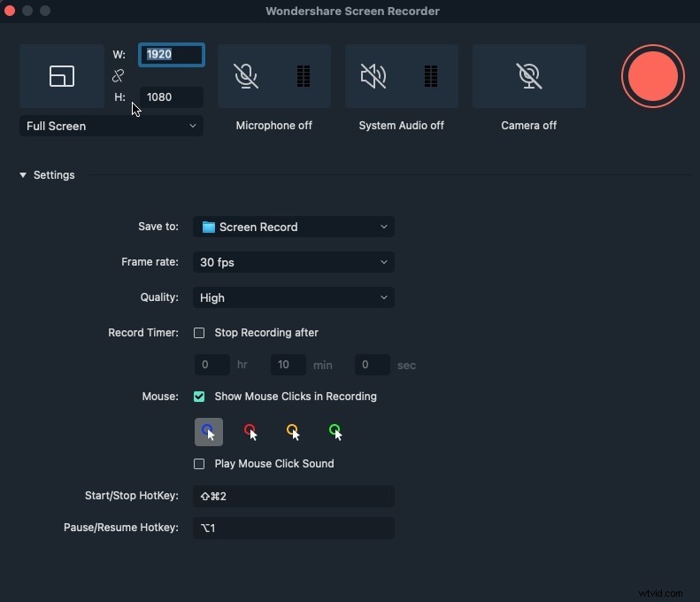Image resolution: width=700 pixels, height=602 pixels.
Task: Click the system audio level meter
Action: tap(431, 77)
